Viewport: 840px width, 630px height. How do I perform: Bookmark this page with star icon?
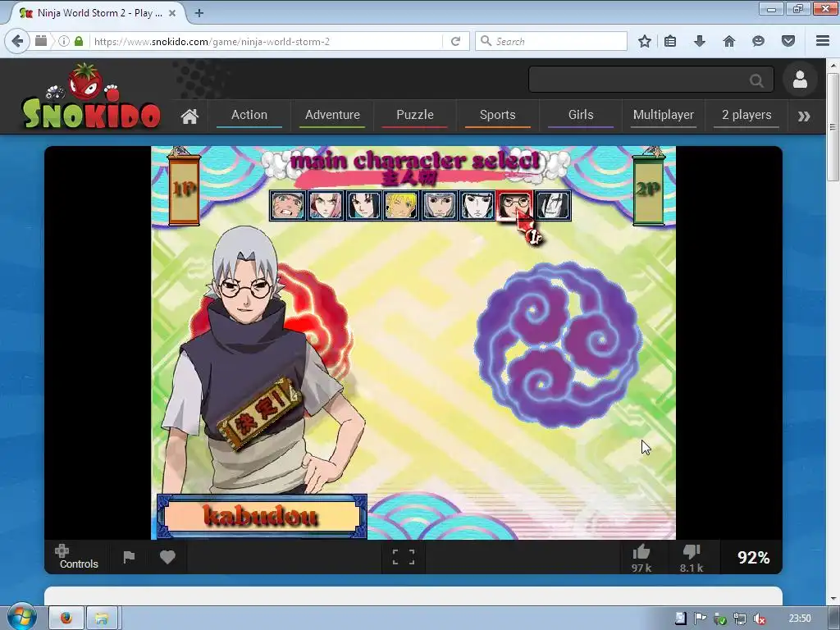coord(645,41)
